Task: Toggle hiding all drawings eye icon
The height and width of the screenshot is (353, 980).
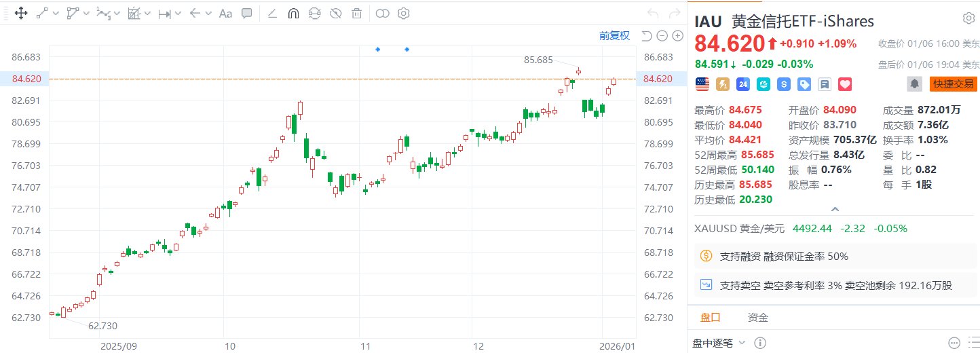Action: tap(335, 13)
